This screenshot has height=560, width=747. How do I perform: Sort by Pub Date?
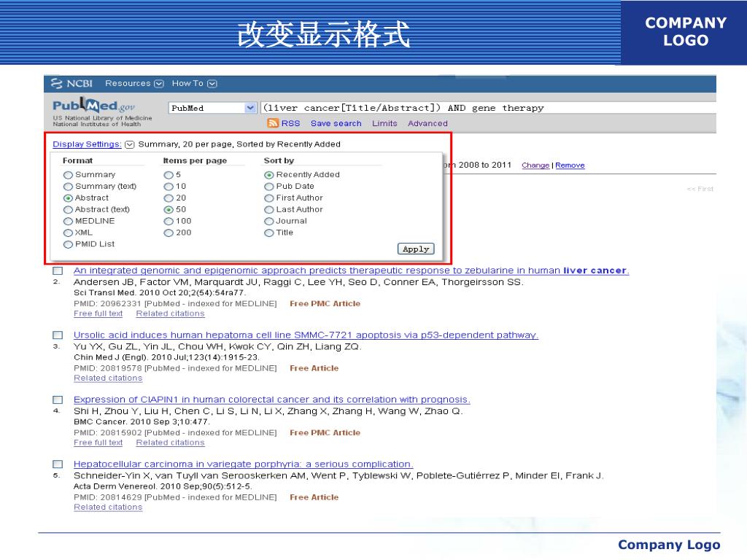(269, 187)
